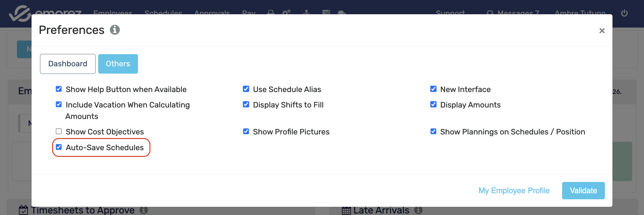The width and height of the screenshot is (644, 215).
Task: Click the printer icon in navbar
Action: click(271, 12)
